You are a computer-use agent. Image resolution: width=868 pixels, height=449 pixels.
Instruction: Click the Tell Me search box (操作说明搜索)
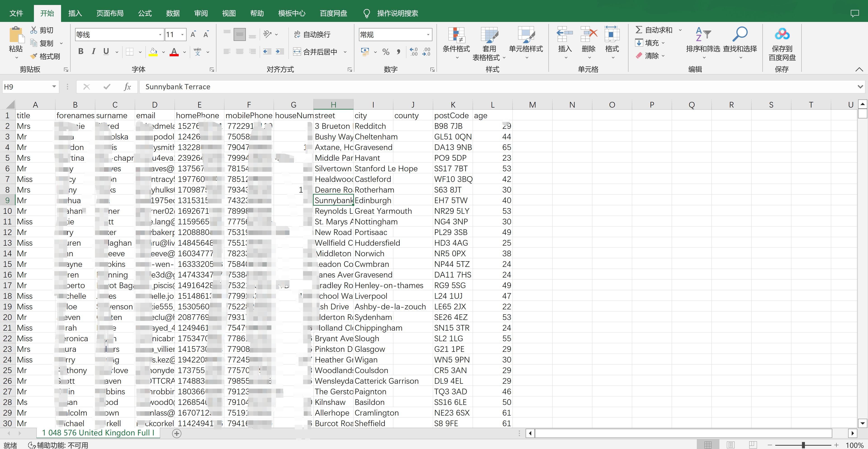398,13
